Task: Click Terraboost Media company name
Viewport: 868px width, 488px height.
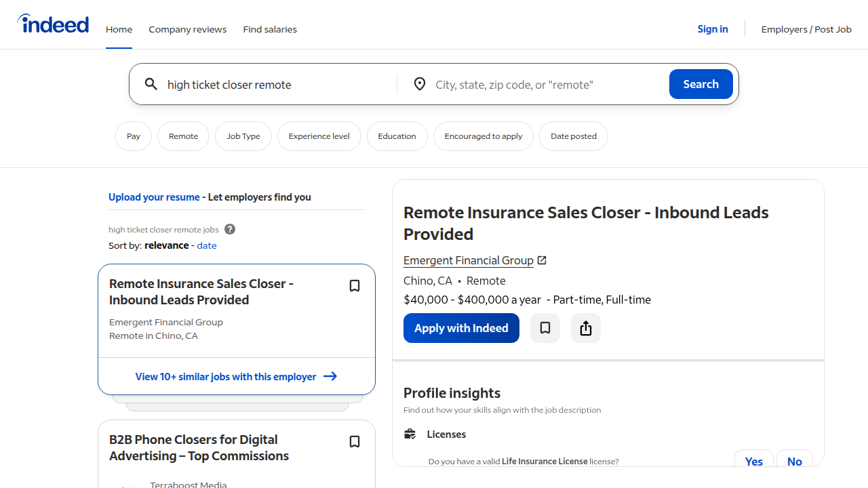Action: [x=189, y=484]
